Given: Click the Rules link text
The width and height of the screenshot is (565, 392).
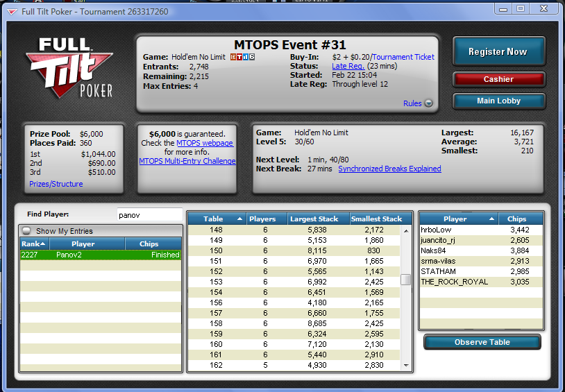Looking at the screenshot, I should tap(412, 103).
